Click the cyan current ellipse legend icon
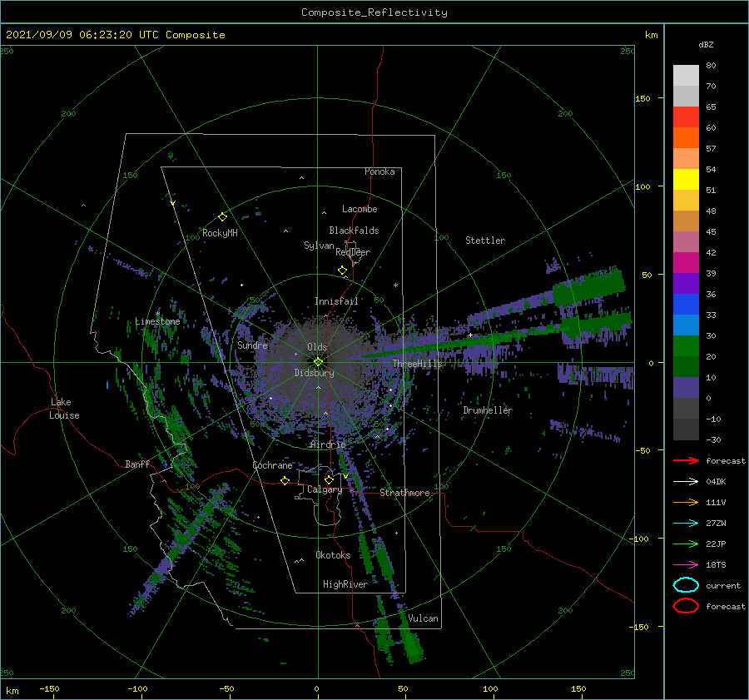This screenshot has height=700, width=749. pyautogui.click(x=686, y=585)
